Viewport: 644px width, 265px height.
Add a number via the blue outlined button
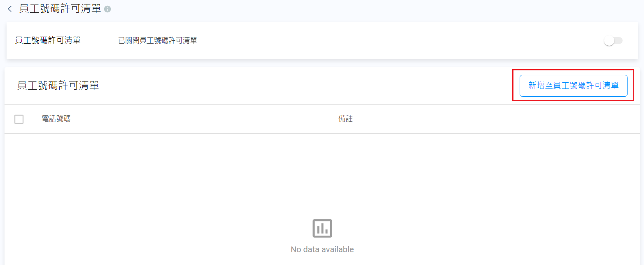pyautogui.click(x=573, y=86)
